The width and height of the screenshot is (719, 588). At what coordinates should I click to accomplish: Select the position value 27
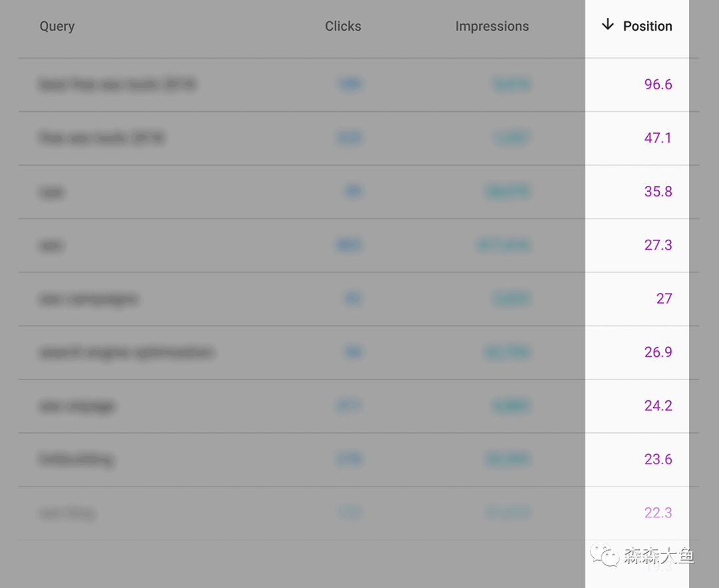[664, 298]
